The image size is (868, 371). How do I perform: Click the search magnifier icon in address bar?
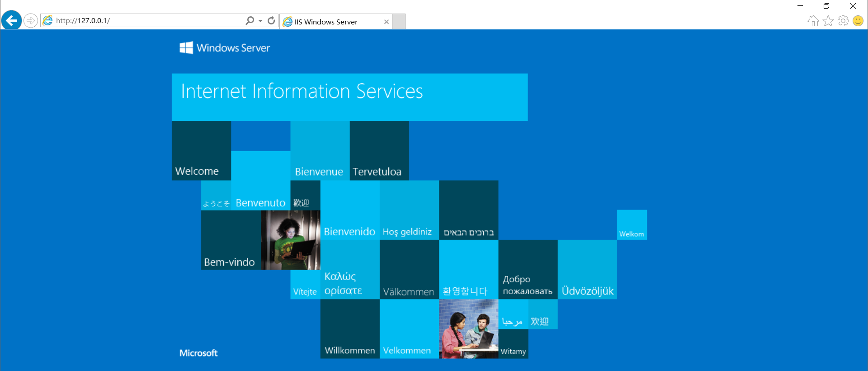click(x=250, y=21)
